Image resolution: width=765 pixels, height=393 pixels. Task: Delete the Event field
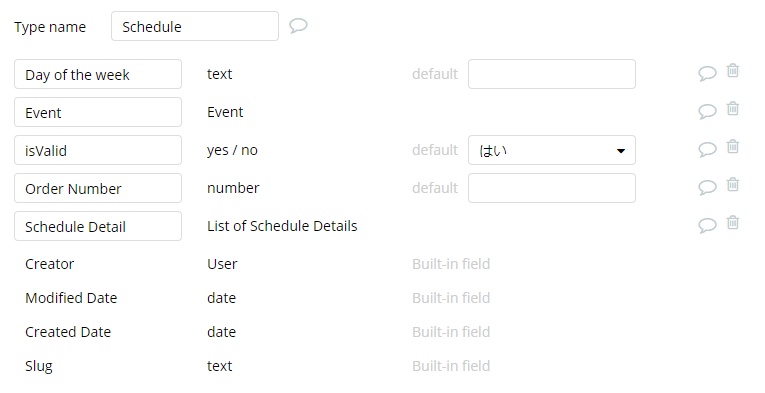click(x=732, y=108)
